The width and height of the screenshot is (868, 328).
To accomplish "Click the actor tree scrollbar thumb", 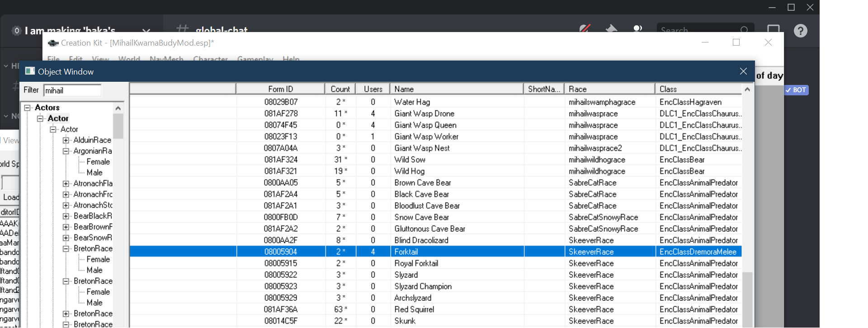I will (118, 126).
